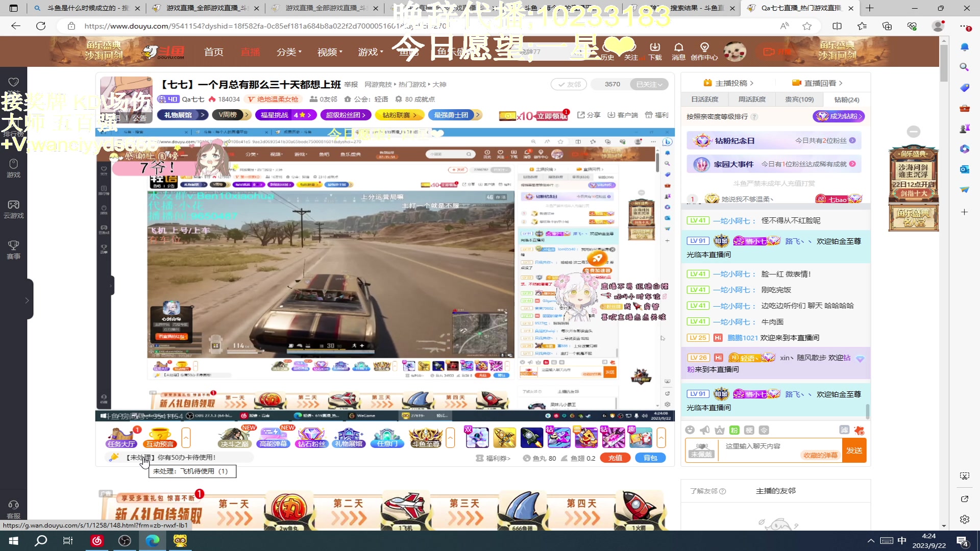
Task: Click Edge favorites star icon
Action: (x=807, y=26)
